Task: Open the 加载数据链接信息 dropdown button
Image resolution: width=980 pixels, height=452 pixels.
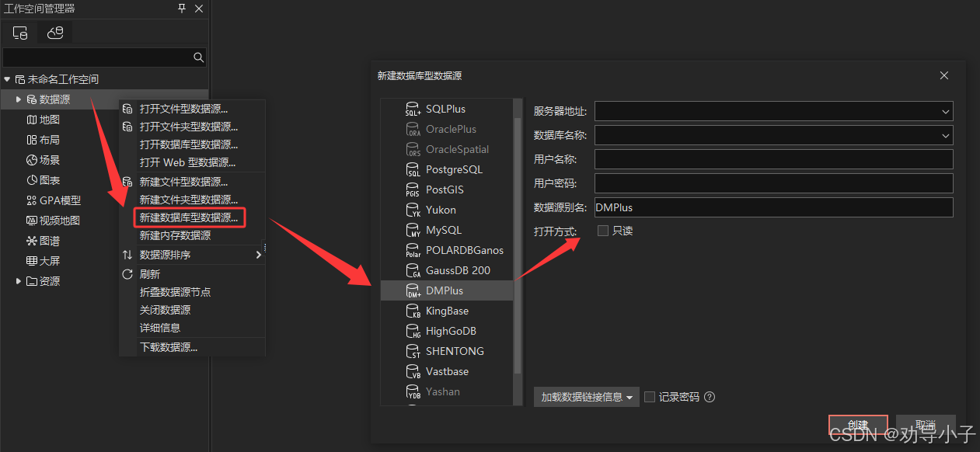Action: [587, 397]
